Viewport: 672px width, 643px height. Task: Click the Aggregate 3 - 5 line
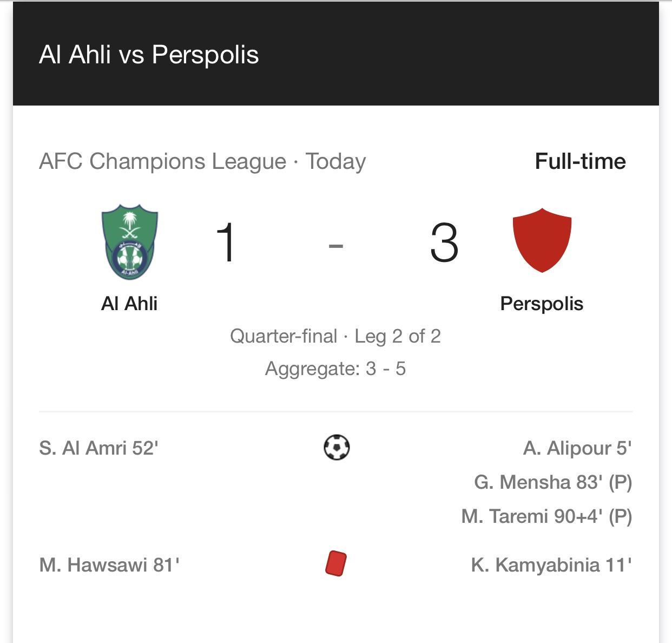click(335, 369)
